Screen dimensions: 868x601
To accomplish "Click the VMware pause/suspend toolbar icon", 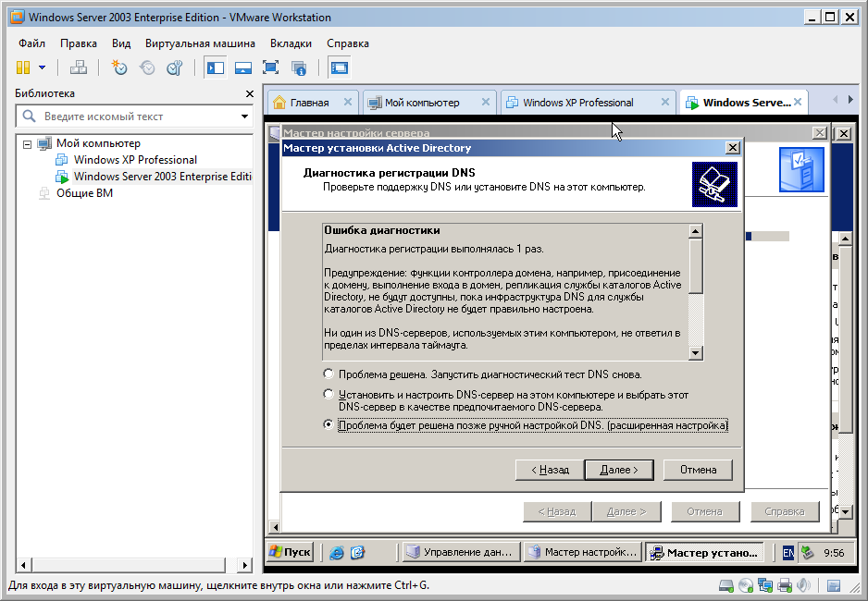I will pos(23,68).
